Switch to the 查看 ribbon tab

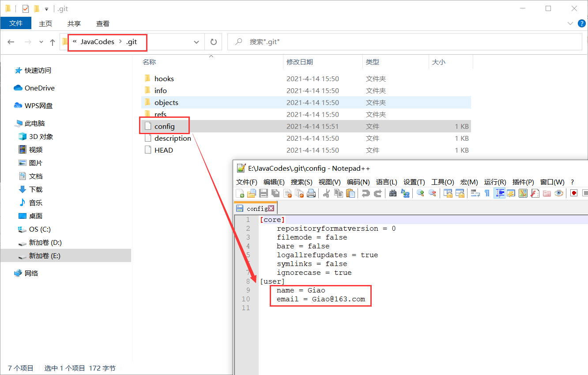pos(103,23)
